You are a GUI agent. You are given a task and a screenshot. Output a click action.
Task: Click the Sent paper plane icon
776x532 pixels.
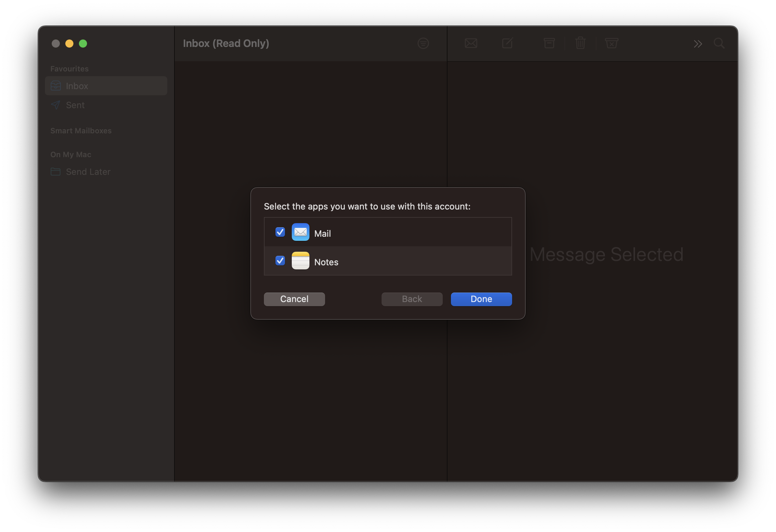(x=55, y=105)
